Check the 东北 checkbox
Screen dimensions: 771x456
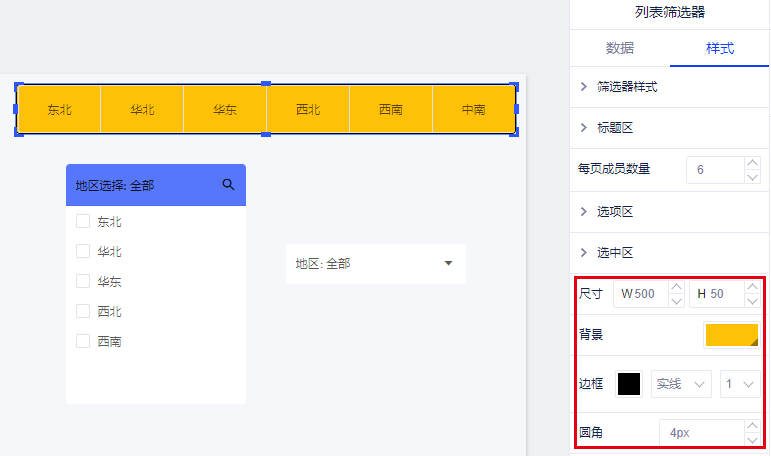coord(83,222)
